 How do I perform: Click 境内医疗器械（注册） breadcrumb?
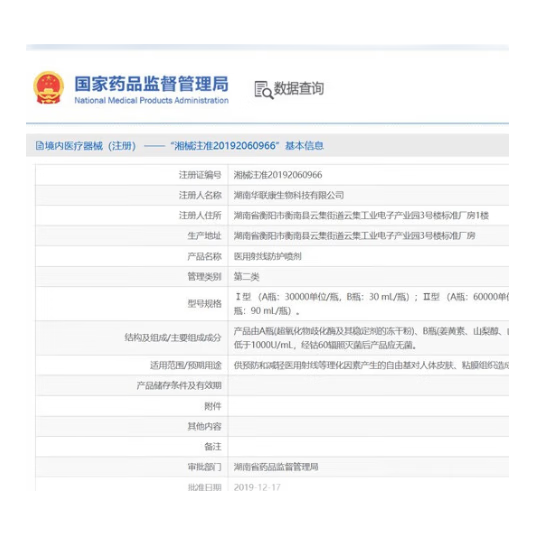click(91, 146)
